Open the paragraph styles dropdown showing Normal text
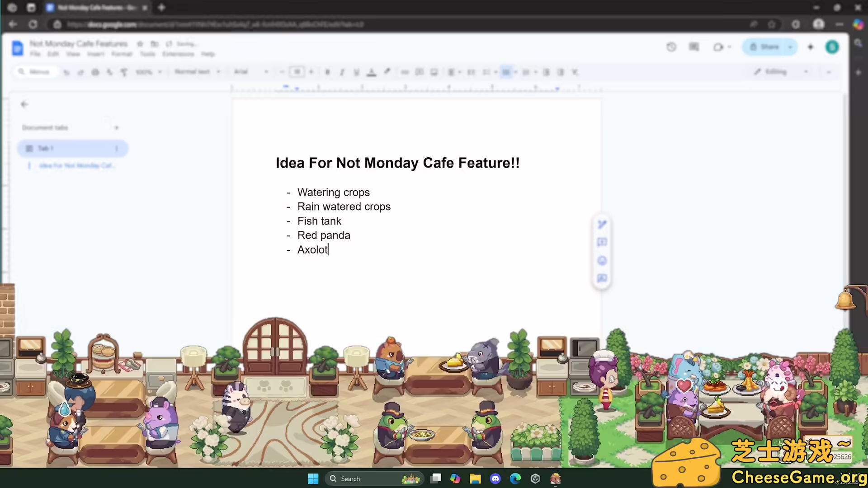Viewport: 868px width, 488px height. [x=198, y=72]
